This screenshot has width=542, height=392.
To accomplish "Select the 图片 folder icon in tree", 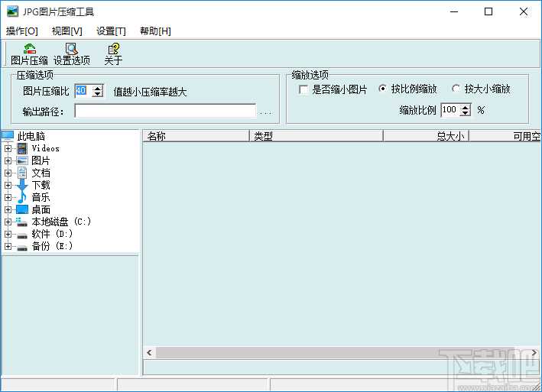I will tap(22, 160).
